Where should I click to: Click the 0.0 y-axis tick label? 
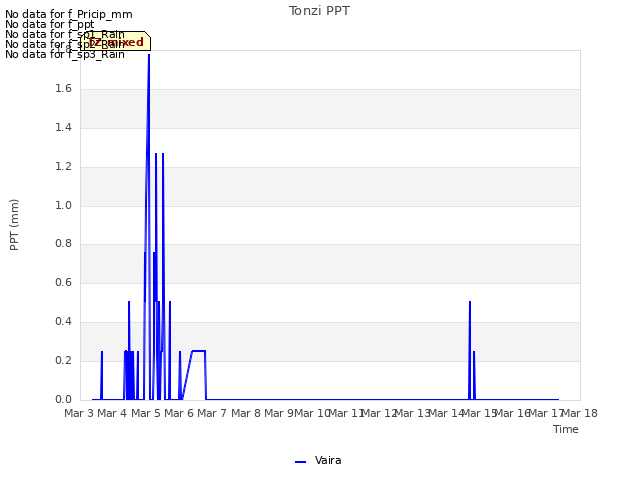tap(64, 399)
